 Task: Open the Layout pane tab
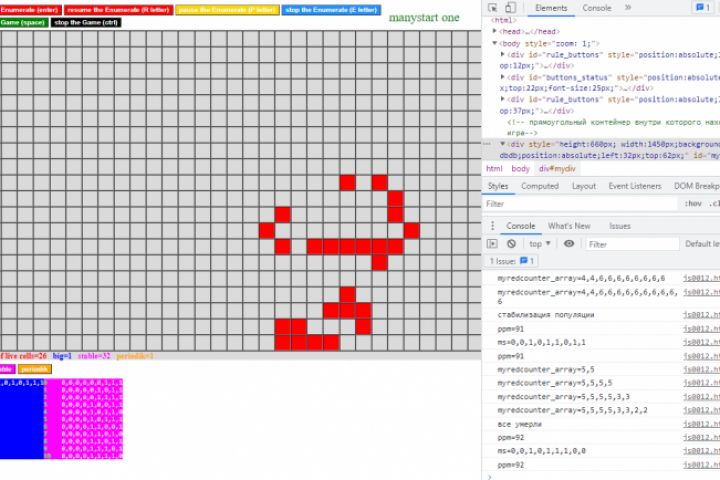(x=584, y=186)
